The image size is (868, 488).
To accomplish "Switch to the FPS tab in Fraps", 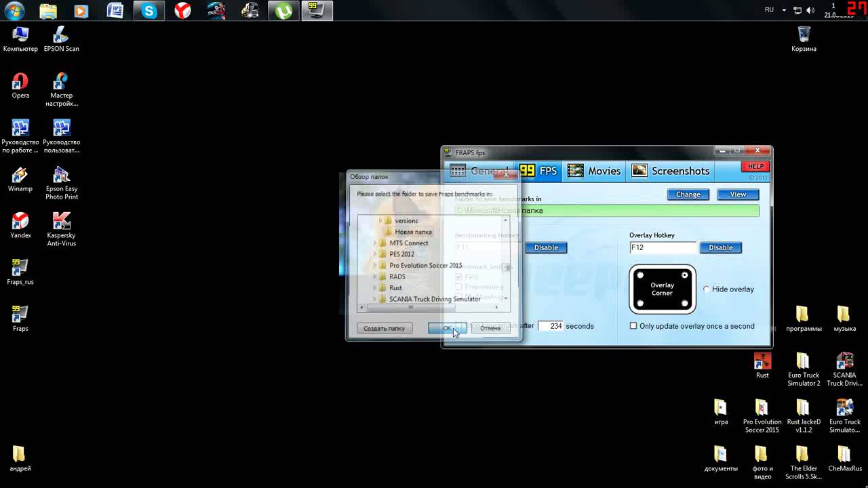I will (538, 171).
